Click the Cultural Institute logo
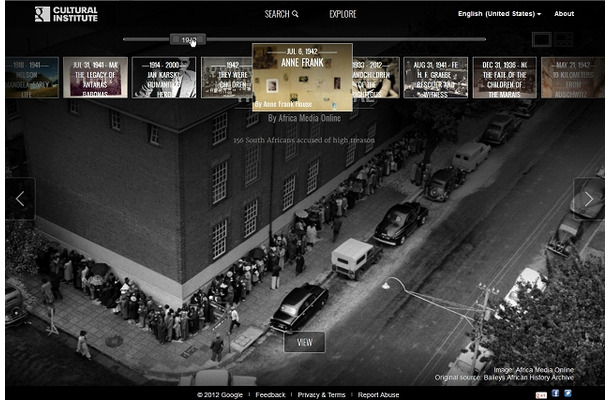Image resolution: width=610 pixels, height=400 pixels. point(63,14)
